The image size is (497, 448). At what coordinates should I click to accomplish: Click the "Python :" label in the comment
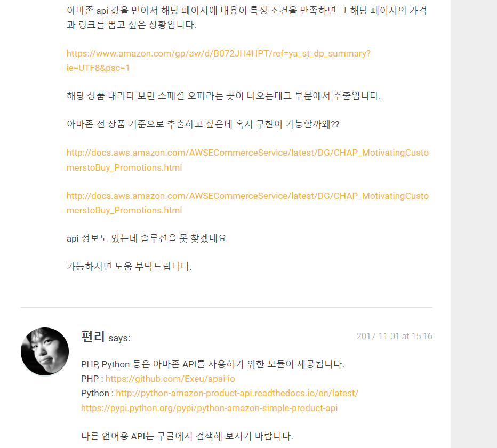pos(97,394)
